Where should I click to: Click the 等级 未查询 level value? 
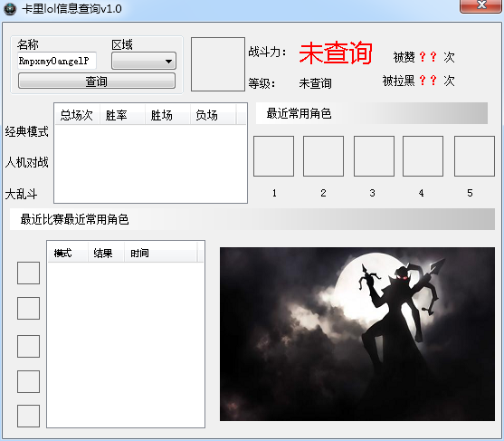click(x=315, y=83)
